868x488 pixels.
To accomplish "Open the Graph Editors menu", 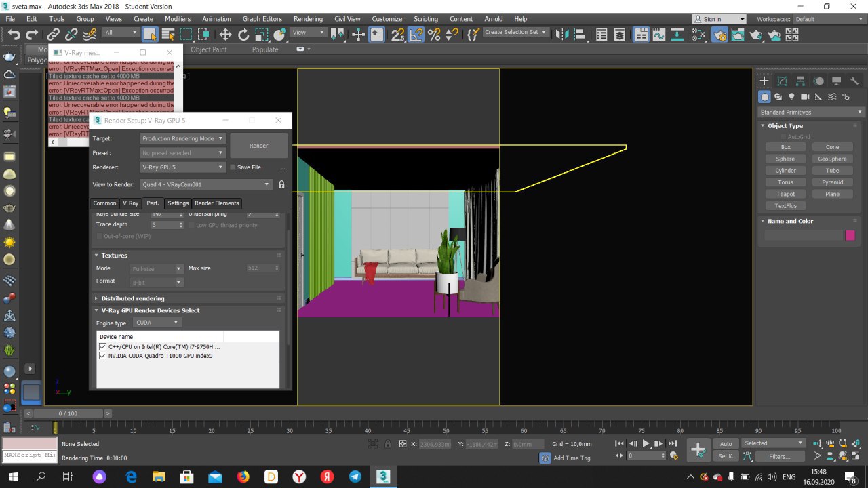I will (x=262, y=19).
